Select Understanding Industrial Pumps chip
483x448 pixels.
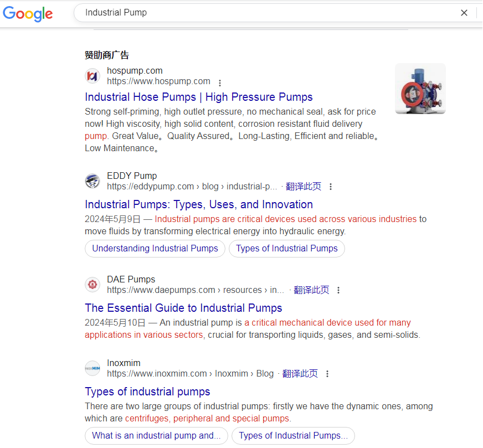point(155,249)
